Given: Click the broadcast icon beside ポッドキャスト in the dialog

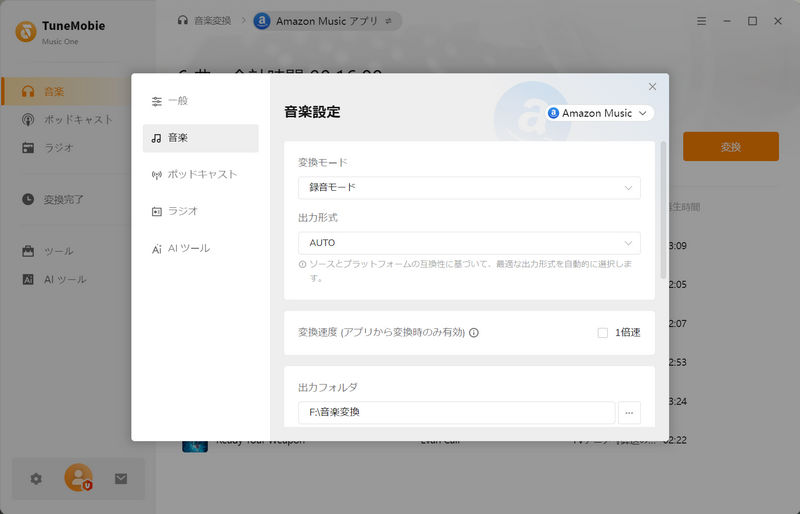Looking at the screenshot, I should tap(157, 175).
